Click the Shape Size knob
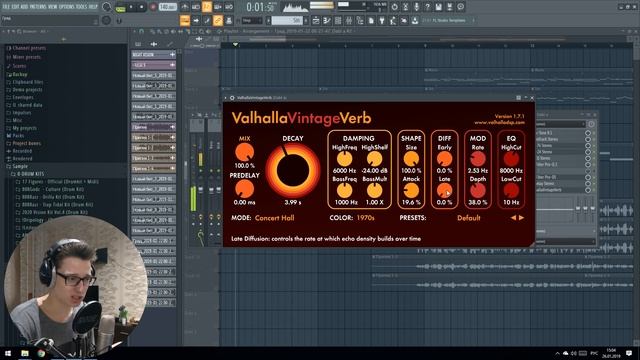 tap(411, 159)
